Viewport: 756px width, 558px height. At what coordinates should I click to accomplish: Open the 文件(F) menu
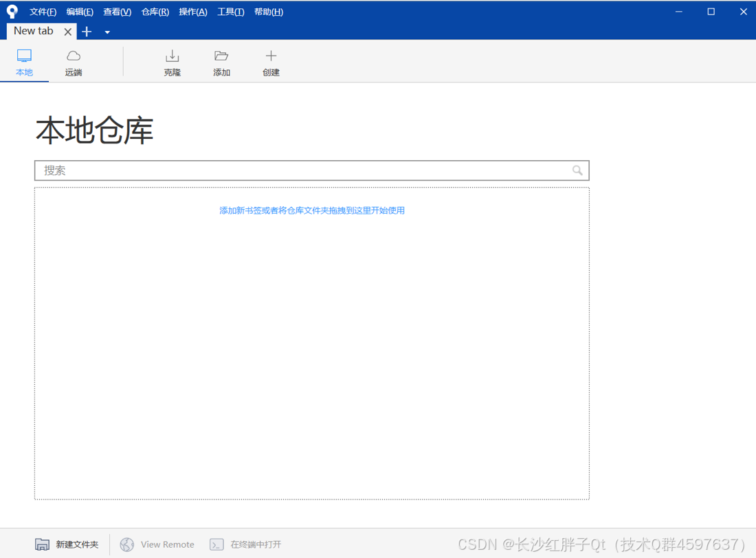[x=43, y=11]
